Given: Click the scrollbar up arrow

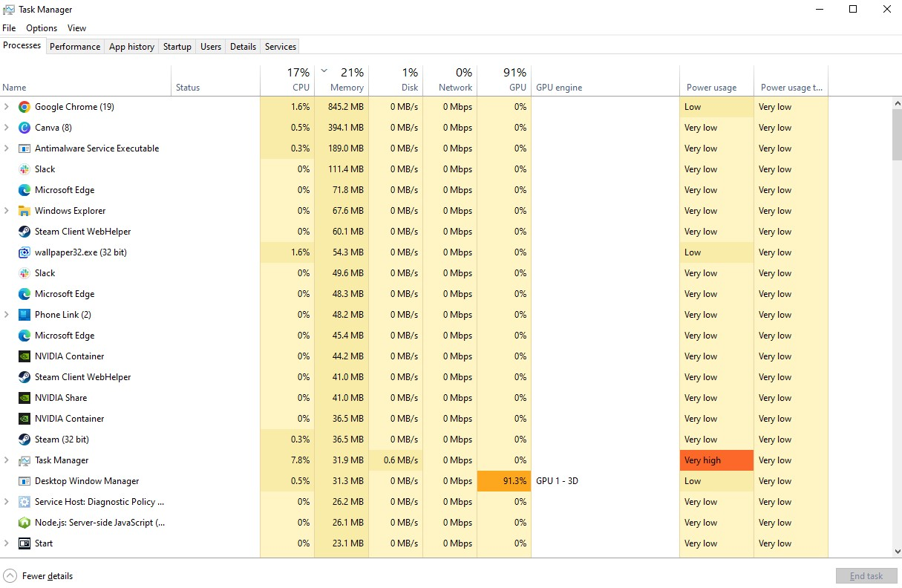Looking at the screenshot, I should (x=896, y=102).
